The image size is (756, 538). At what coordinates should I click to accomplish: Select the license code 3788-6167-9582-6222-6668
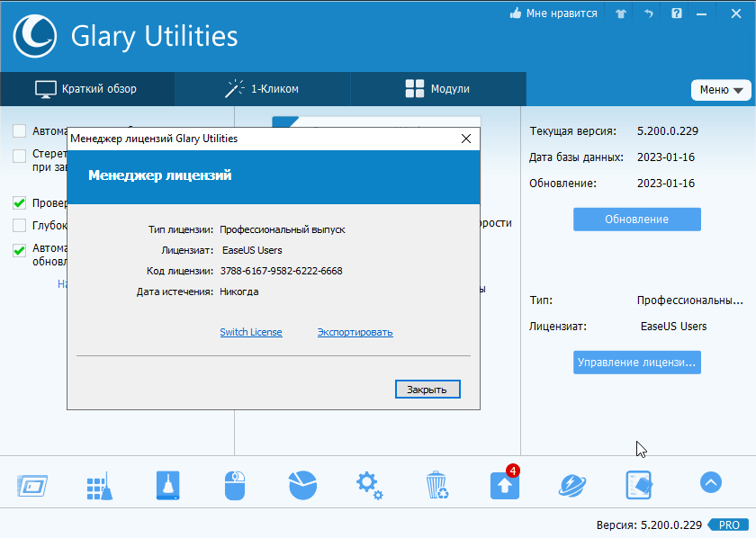pos(281,271)
